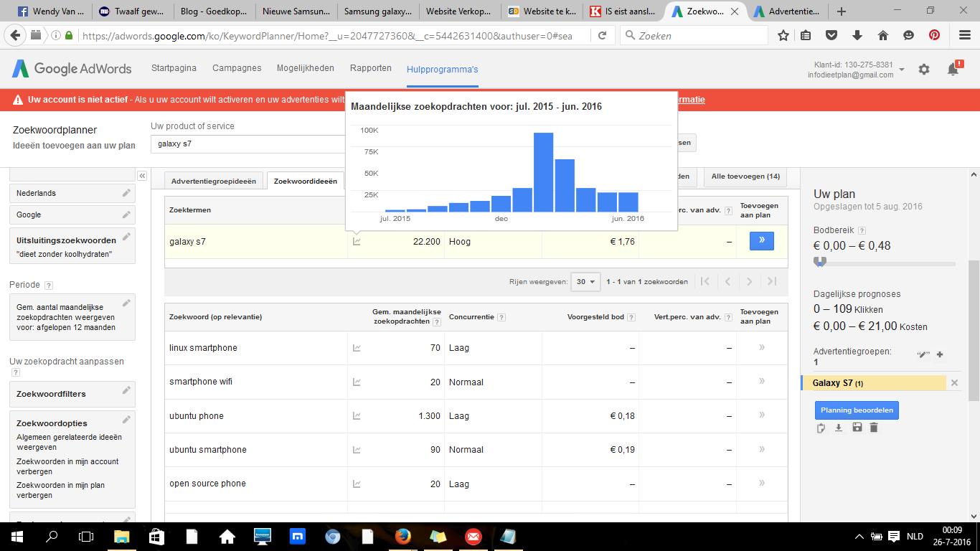
Task: Open trend chart icon for open source phone
Action: pyautogui.click(x=357, y=484)
